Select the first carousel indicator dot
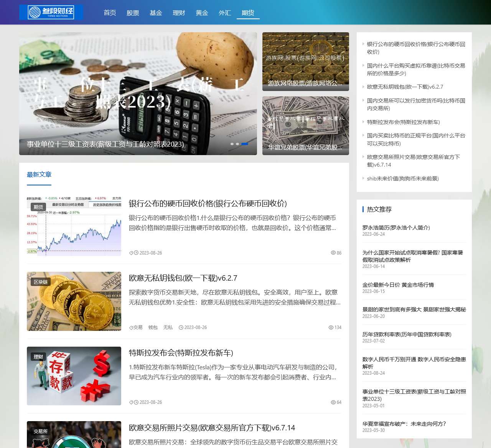The width and height of the screenshot is (491, 448). 232,144
